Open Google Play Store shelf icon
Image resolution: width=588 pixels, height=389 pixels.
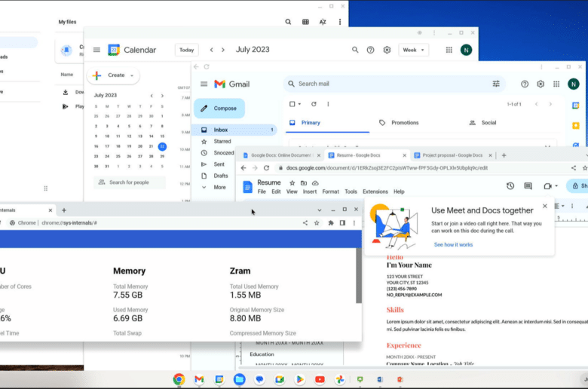click(299, 380)
